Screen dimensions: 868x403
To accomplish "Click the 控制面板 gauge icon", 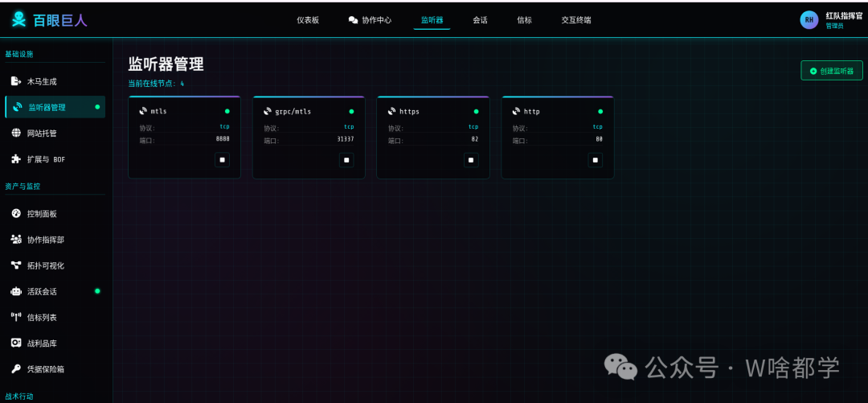I will tap(16, 213).
